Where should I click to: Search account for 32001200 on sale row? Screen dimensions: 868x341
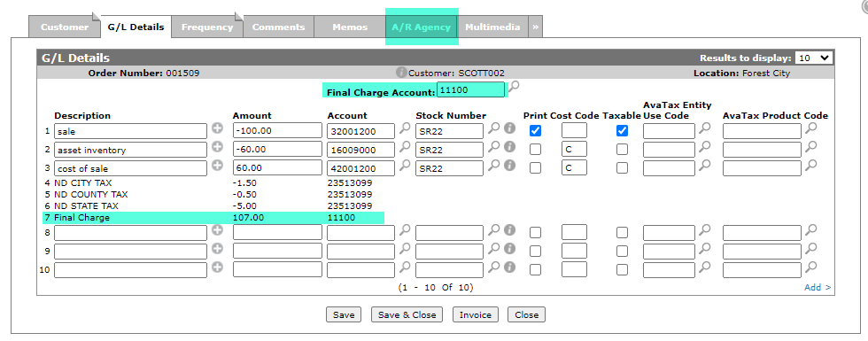tap(406, 128)
